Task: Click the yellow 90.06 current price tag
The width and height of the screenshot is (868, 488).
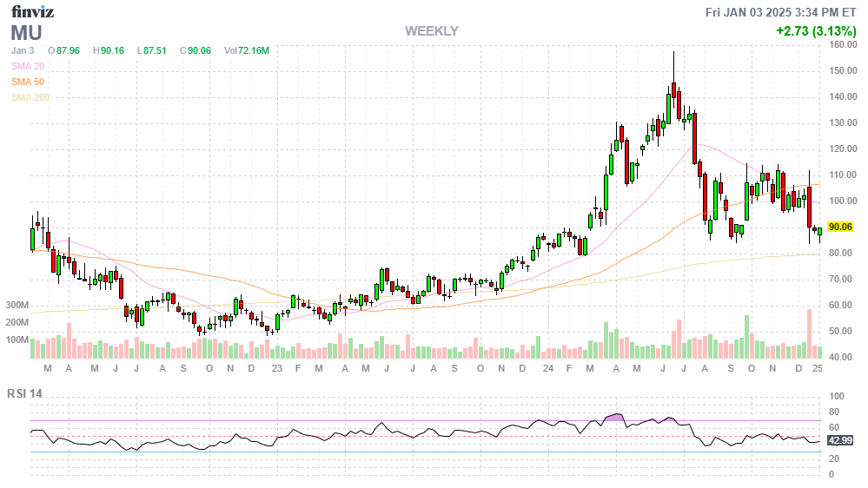Action: click(x=839, y=227)
